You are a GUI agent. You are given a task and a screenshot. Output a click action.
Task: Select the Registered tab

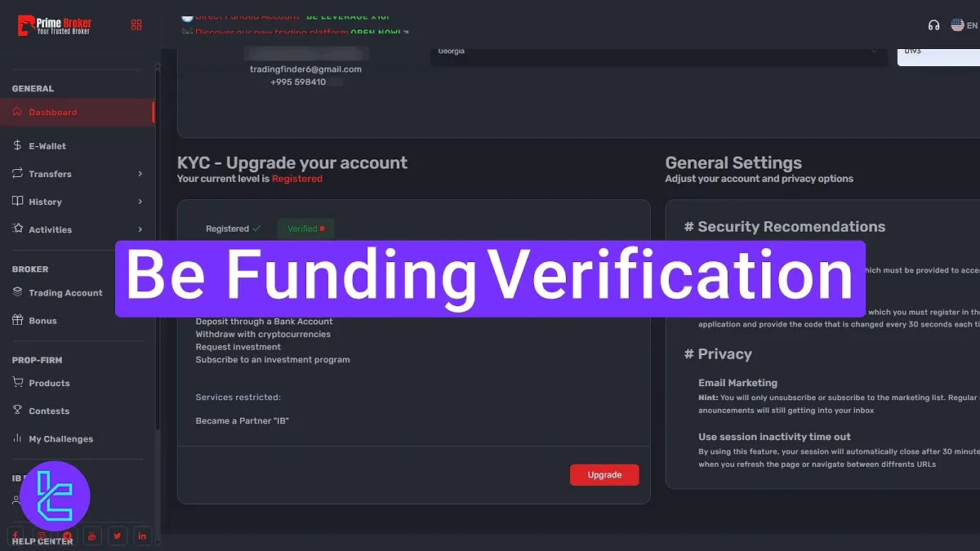231,229
